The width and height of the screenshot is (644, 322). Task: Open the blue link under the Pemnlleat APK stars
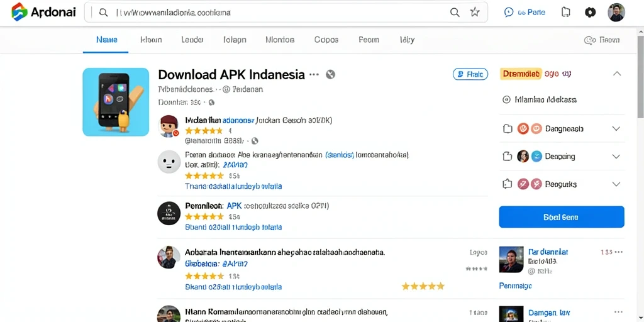click(x=233, y=226)
